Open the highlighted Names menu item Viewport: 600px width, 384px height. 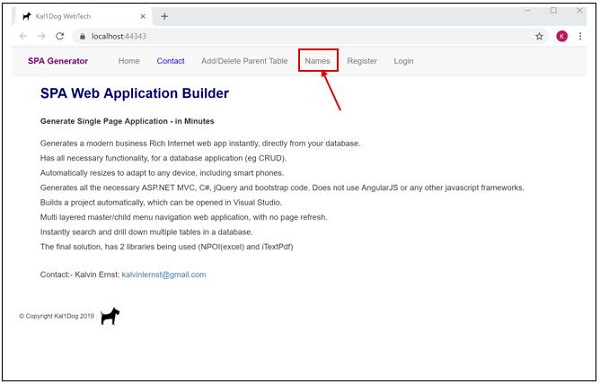point(318,61)
